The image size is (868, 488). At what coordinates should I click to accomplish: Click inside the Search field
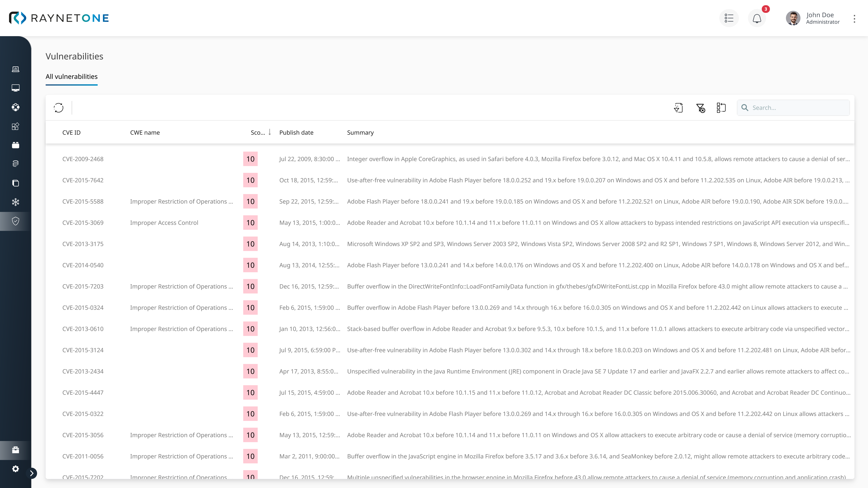tap(794, 108)
